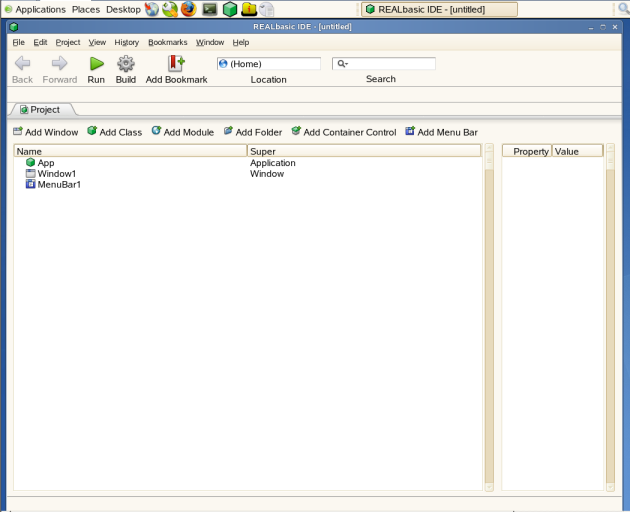Click scroll-up arrow of project list scrollbar
Screen dimensions: 630x512
click(489, 148)
